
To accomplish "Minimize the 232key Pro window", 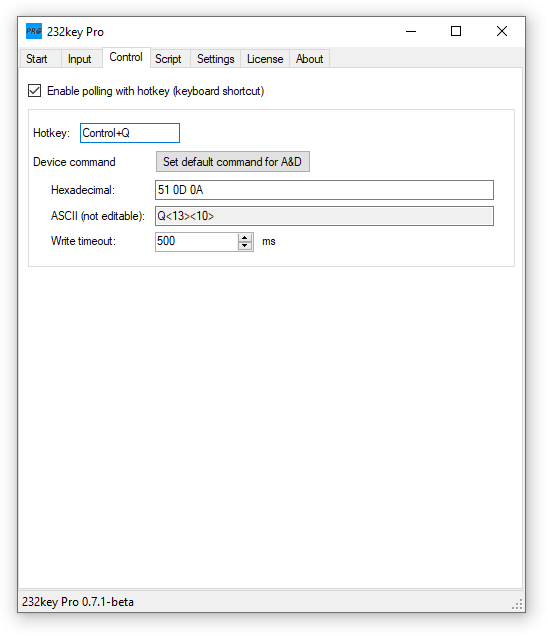I will click(x=411, y=31).
